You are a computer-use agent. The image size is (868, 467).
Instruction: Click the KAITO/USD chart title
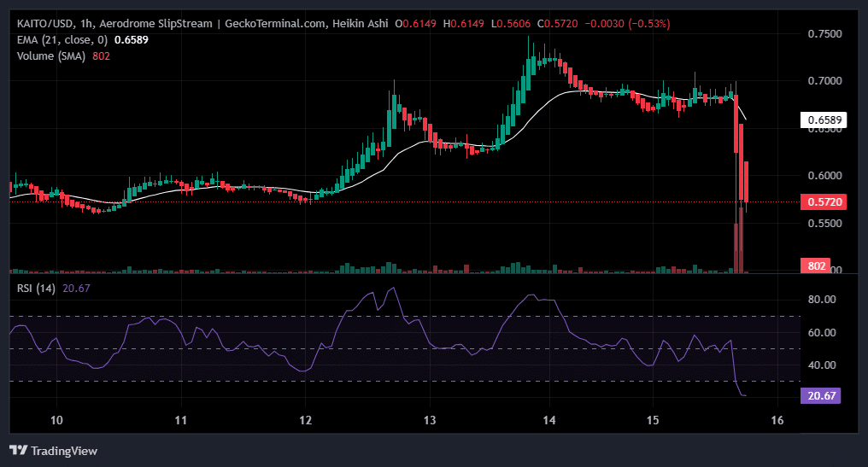pyautogui.click(x=43, y=25)
